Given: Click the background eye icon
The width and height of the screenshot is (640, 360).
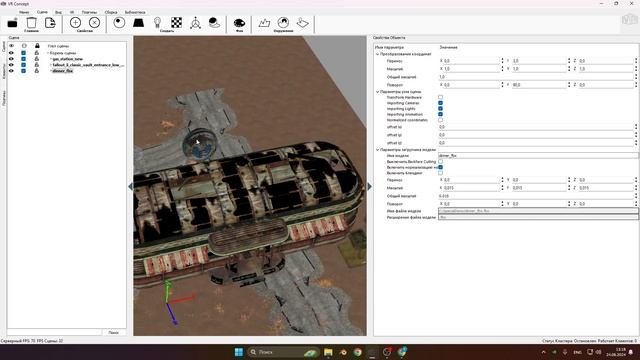Looking at the screenshot, I should [x=239, y=23].
